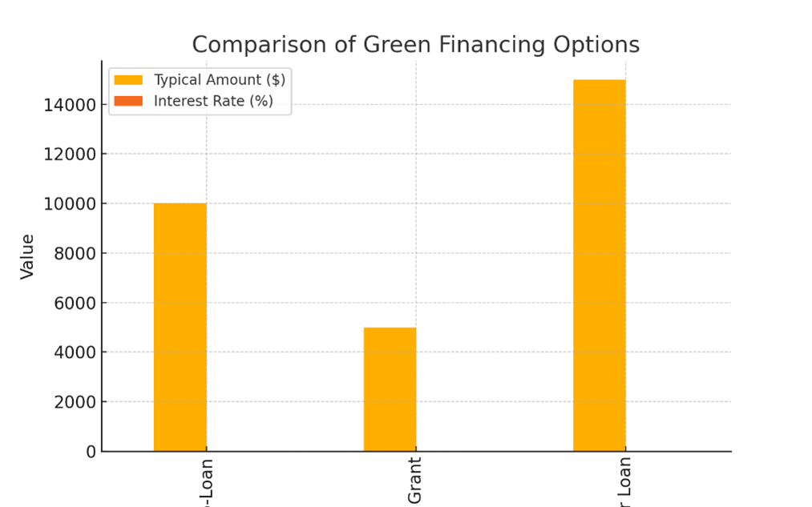Select the "Typical Amount ($)" legend label

coord(220,80)
